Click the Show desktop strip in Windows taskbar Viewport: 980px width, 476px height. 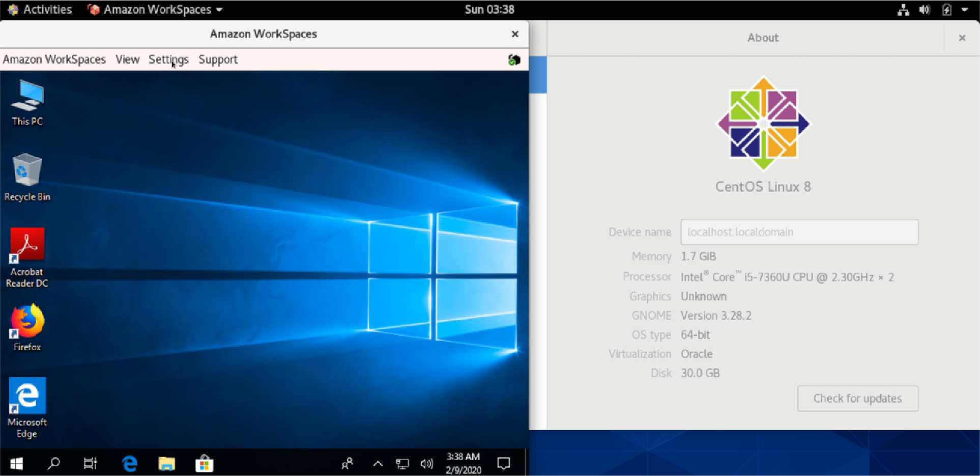click(x=527, y=463)
